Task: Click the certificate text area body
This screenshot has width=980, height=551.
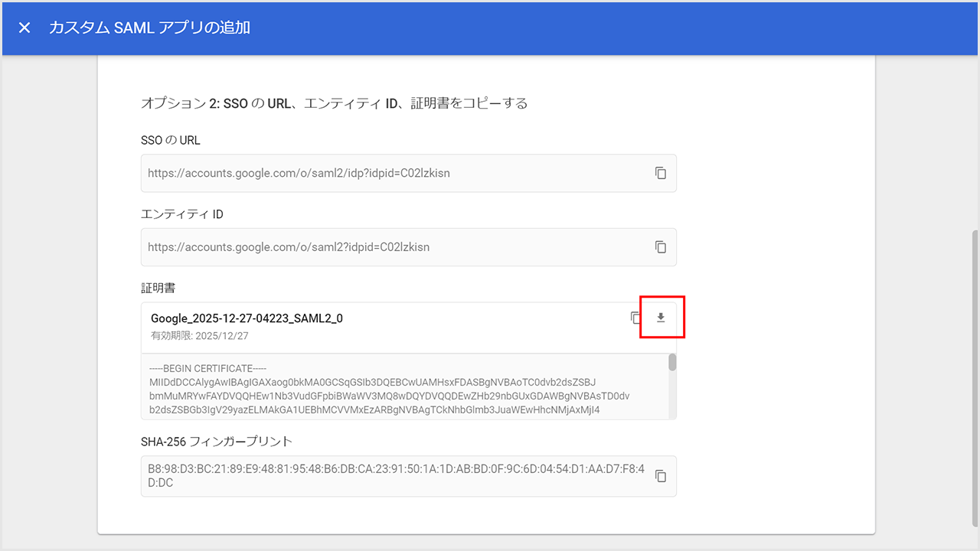Action: [390, 396]
